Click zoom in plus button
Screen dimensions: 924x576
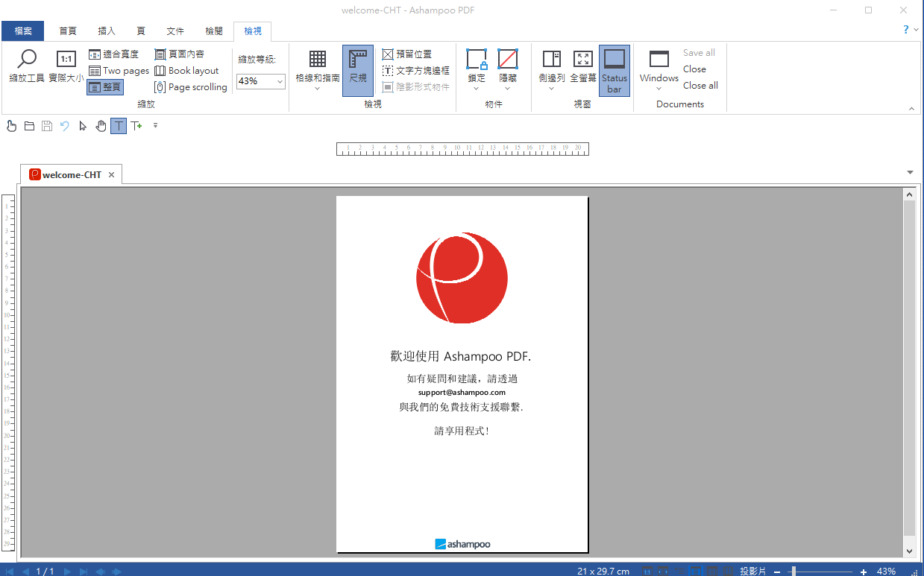point(864,572)
